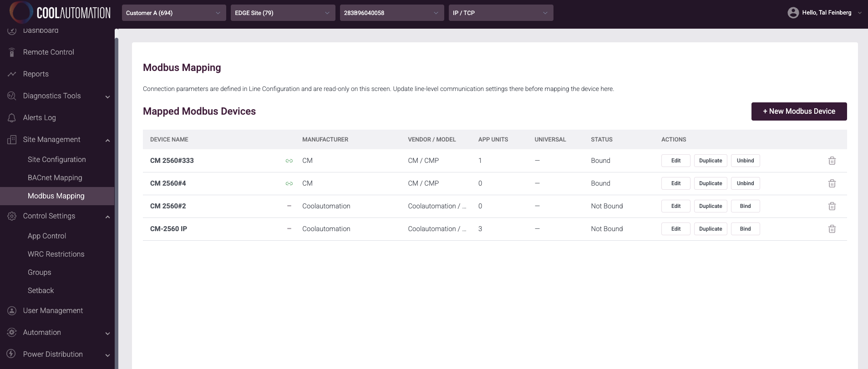Screen dimensions: 868x369
Task: Bind the CM 2560#2 device
Action: (745, 206)
